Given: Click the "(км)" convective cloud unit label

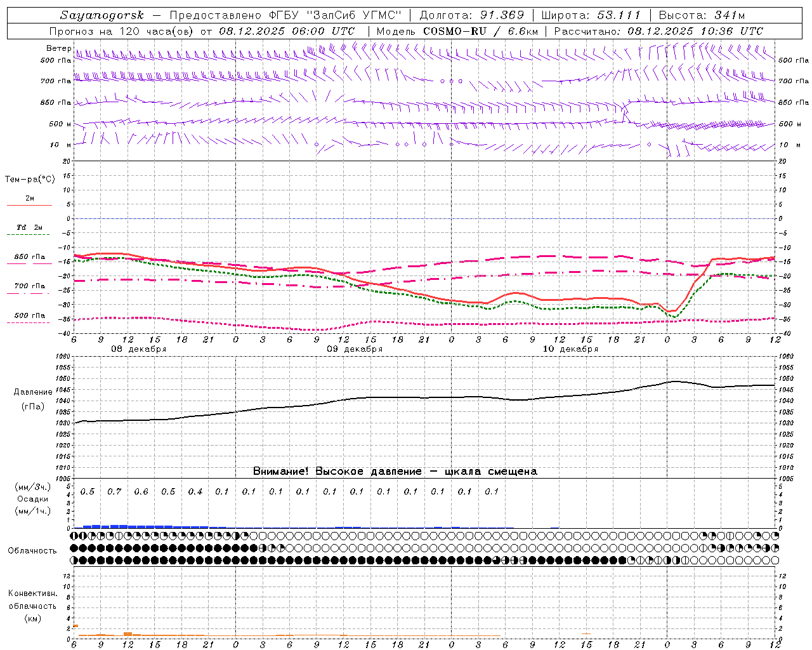Looking at the screenshot, I should coord(32,618).
